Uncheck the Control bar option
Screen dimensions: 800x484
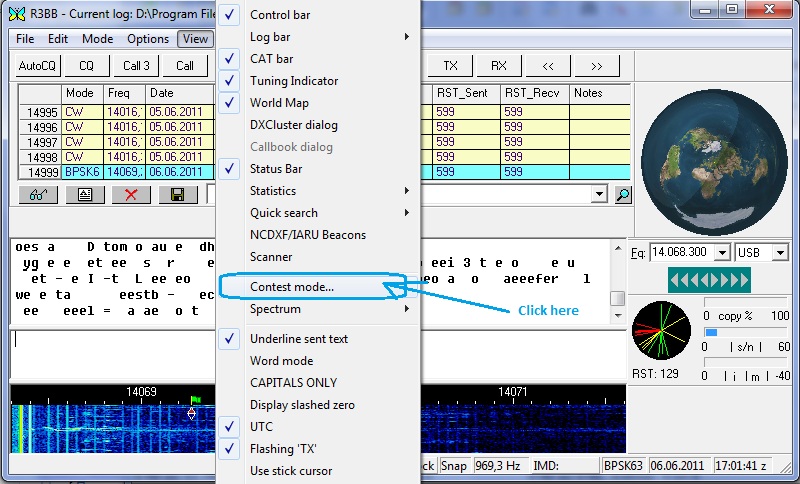(279, 15)
